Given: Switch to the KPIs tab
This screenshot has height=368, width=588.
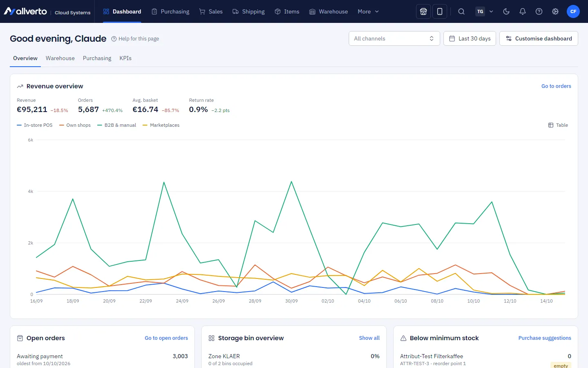Looking at the screenshot, I should pyautogui.click(x=125, y=58).
